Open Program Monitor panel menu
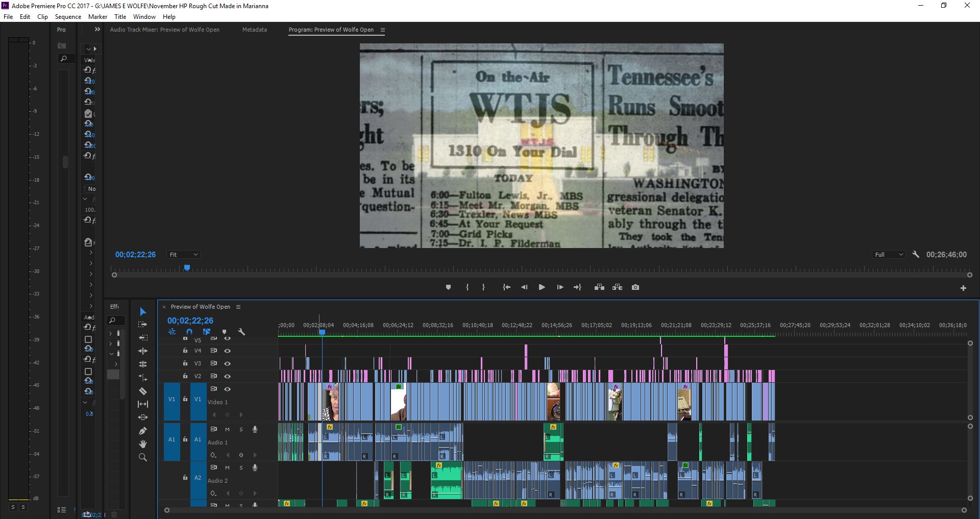980x519 pixels. pyautogui.click(x=383, y=30)
